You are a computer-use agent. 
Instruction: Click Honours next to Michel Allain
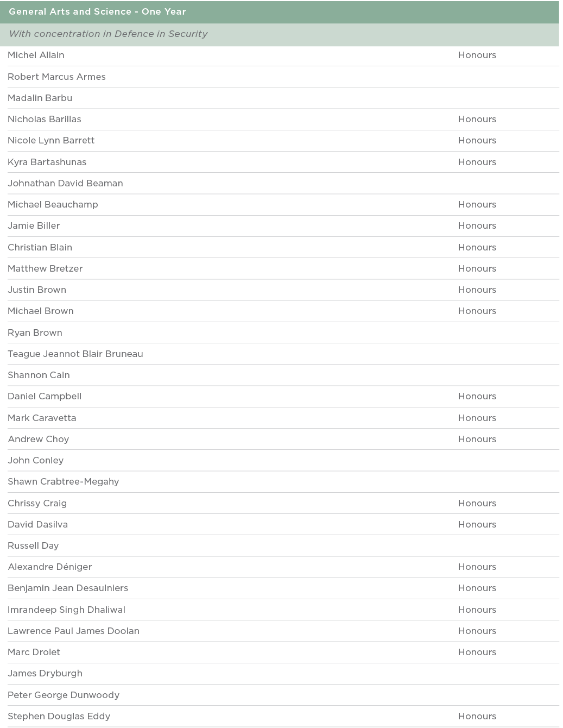[477, 55]
